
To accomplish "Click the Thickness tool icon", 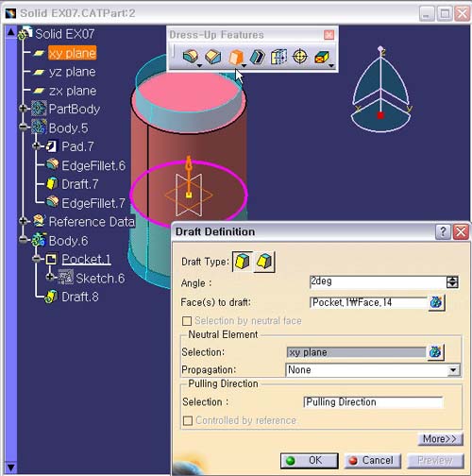I will [278, 57].
